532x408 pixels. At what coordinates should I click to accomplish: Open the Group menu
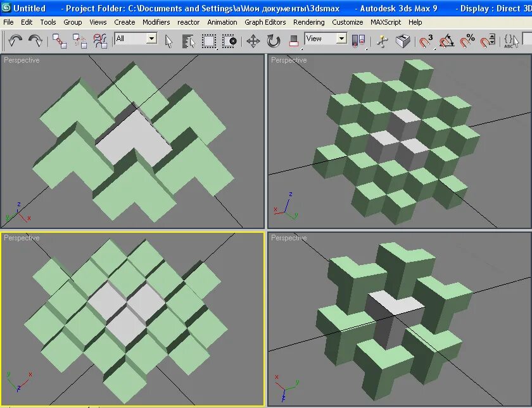click(73, 22)
